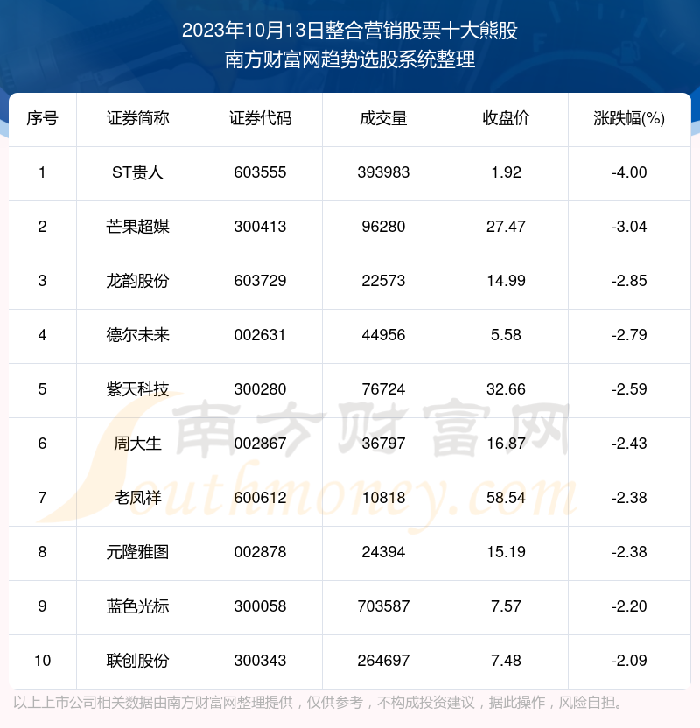Click the subtitle 南方财富网趋势选股系统整理
This screenshot has height=728, width=700.
coord(350,60)
